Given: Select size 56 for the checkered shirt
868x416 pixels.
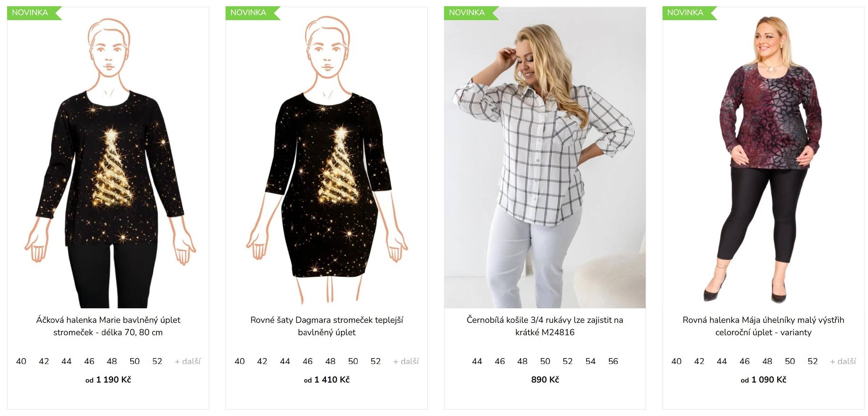Looking at the screenshot, I should (613, 362).
